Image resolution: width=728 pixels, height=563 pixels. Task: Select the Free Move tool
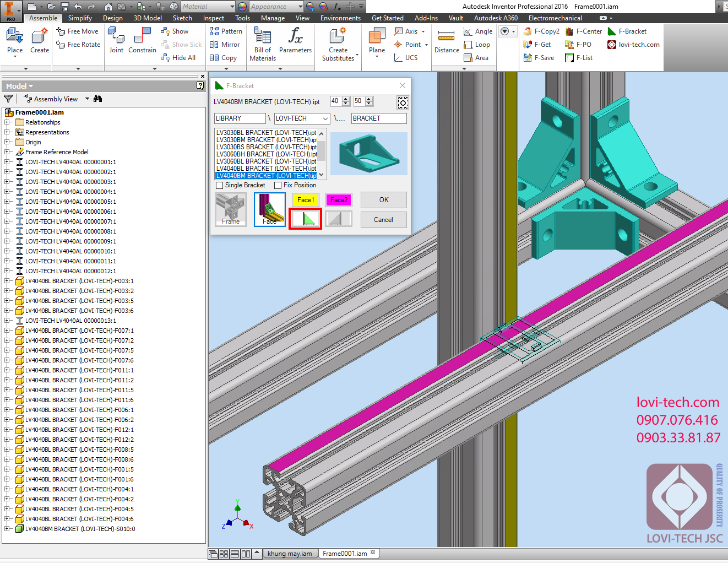pos(77,31)
